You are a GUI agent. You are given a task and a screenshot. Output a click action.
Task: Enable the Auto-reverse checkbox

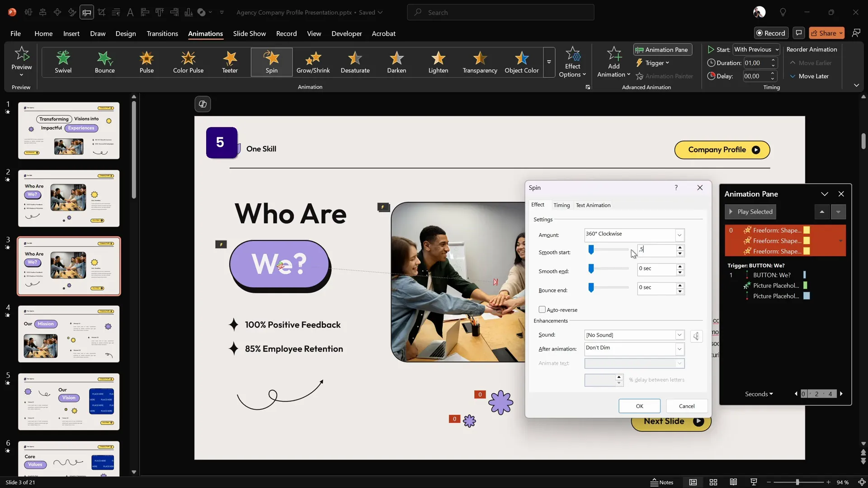tap(542, 310)
